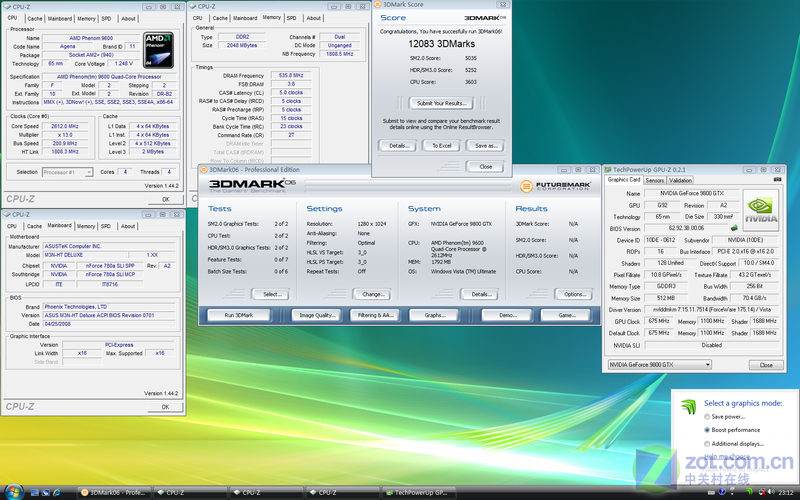The image size is (800, 500).
Task: Click To Excel button
Action: [441, 146]
